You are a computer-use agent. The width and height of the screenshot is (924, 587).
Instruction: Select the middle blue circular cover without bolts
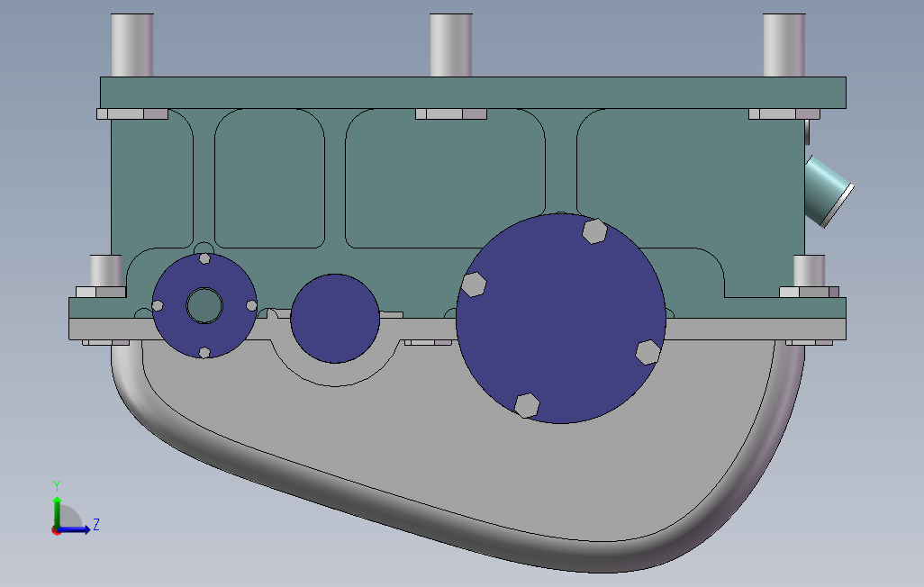point(335,318)
